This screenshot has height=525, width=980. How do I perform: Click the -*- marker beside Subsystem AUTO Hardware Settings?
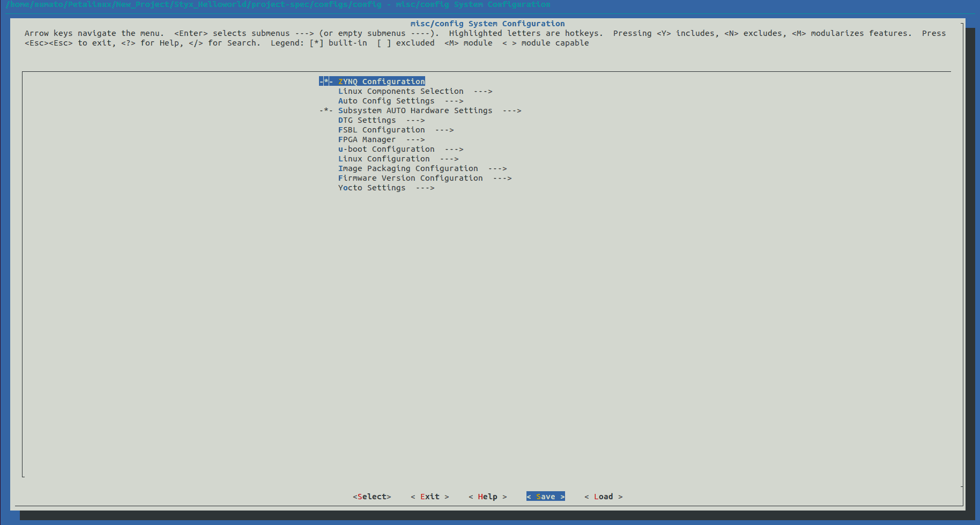[325, 110]
